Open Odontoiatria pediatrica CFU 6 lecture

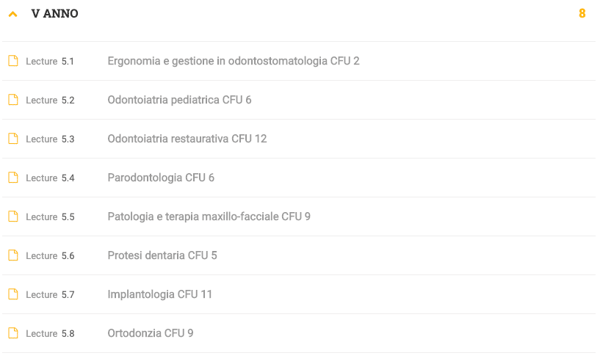point(179,100)
